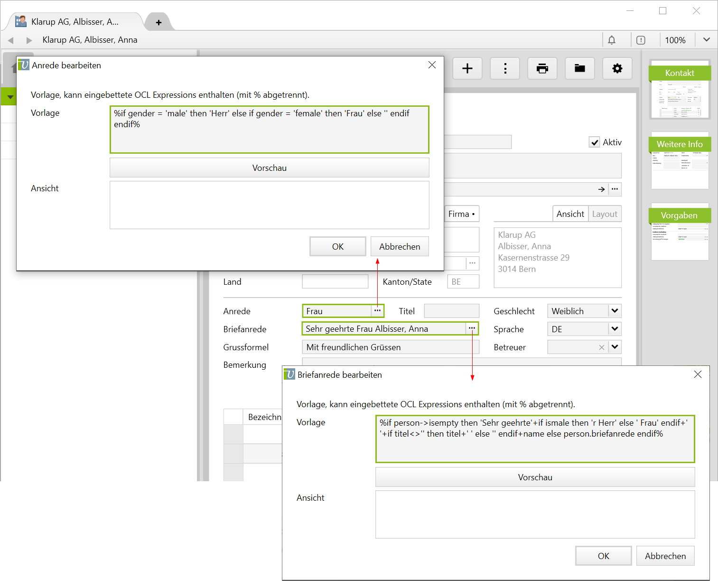Viewport: 718px width, 588px height.
Task: Clear the Betreuer field with the X
Action: [601, 347]
